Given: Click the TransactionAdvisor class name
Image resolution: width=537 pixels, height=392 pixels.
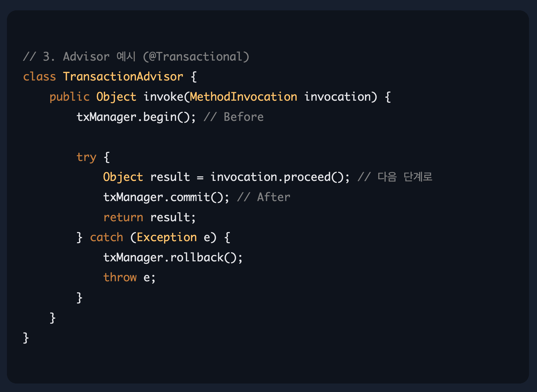Looking at the screenshot, I should click(123, 77).
